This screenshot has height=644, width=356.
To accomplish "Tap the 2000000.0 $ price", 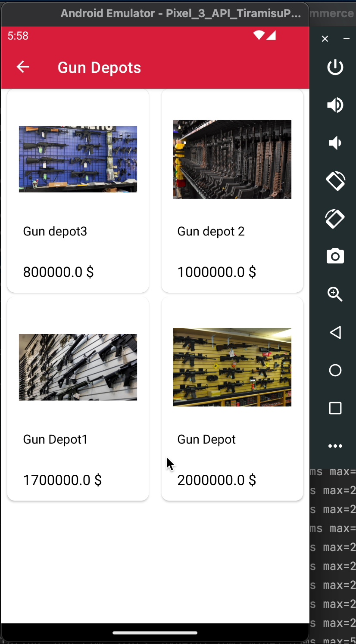I will click(217, 480).
